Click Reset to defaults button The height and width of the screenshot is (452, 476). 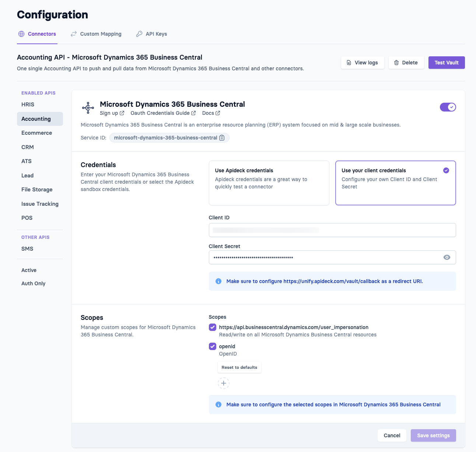[x=239, y=367]
